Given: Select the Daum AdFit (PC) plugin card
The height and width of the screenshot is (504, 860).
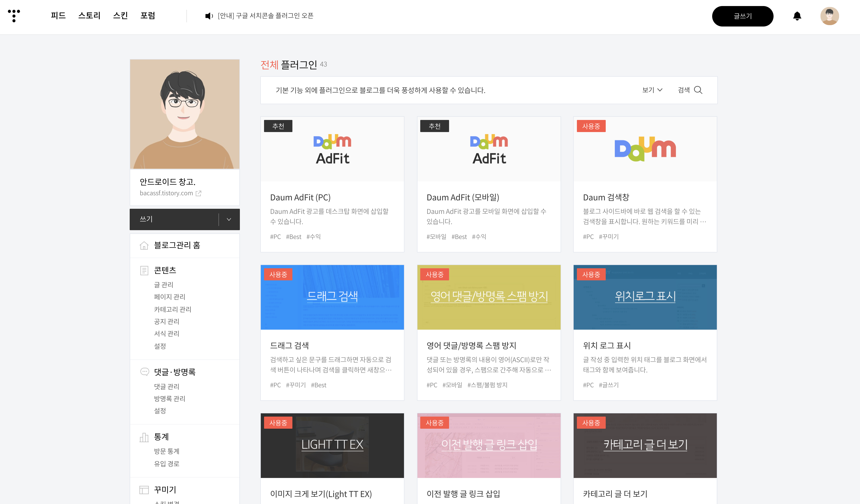Looking at the screenshot, I should (x=332, y=184).
